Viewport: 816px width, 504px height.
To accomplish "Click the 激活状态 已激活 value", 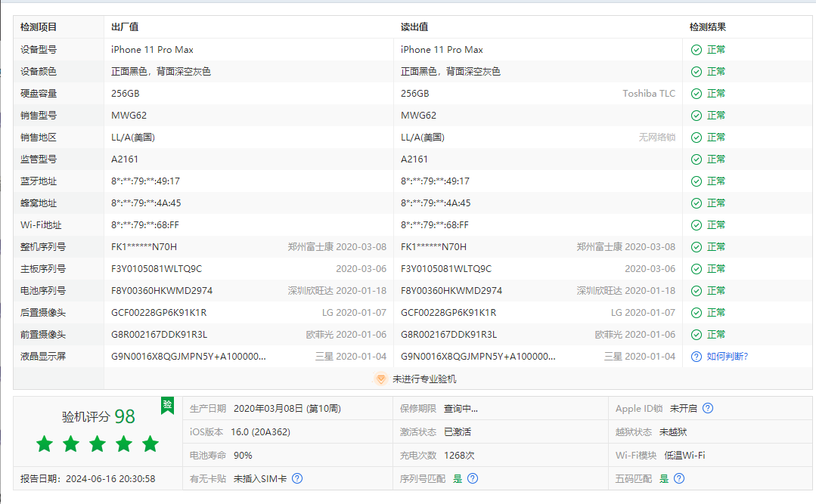I will click(x=458, y=431).
